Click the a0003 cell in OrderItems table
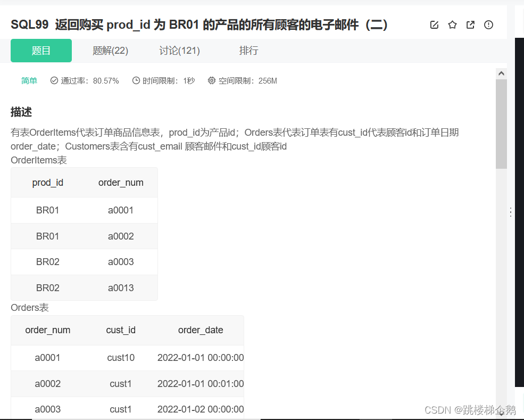The height and width of the screenshot is (420, 524). pos(121,262)
